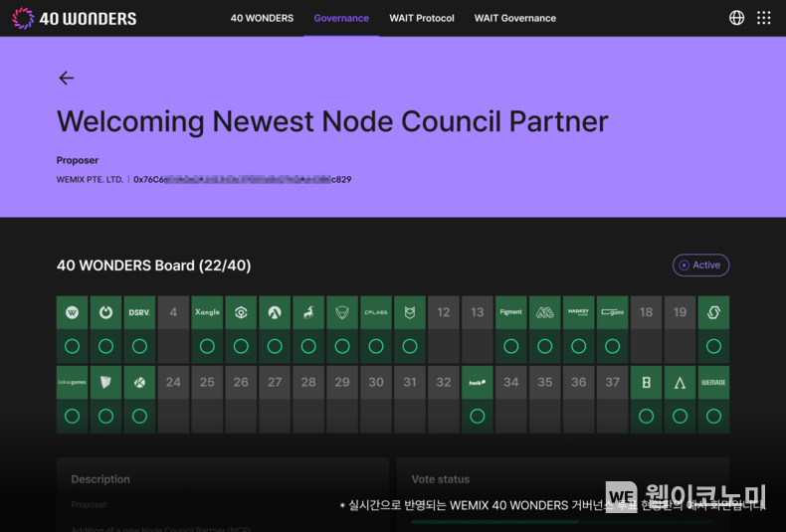Select the triple-M logo tile
This screenshot has width=786, height=532.
coord(545,312)
